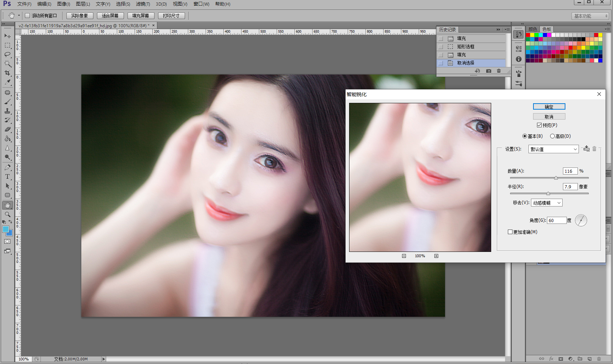The width and height of the screenshot is (613, 364).
Task: Open the 窗口(W) menu
Action: tap(201, 4)
